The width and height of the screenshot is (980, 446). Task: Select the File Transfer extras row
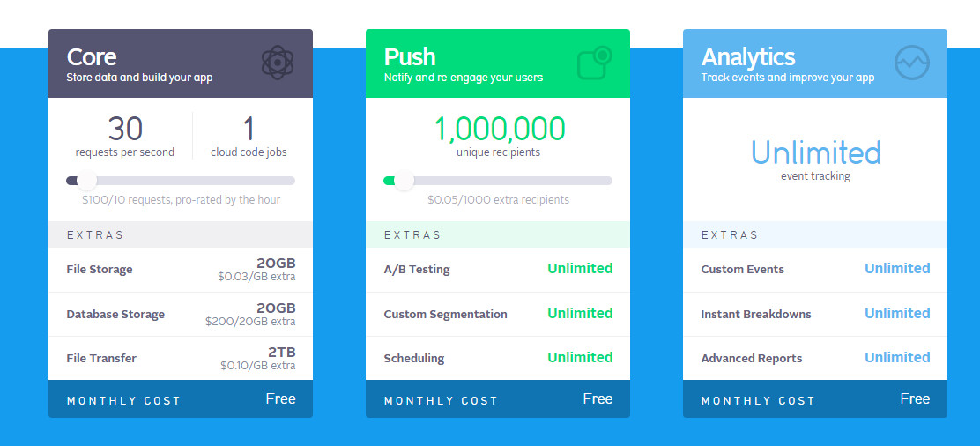tap(181, 359)
